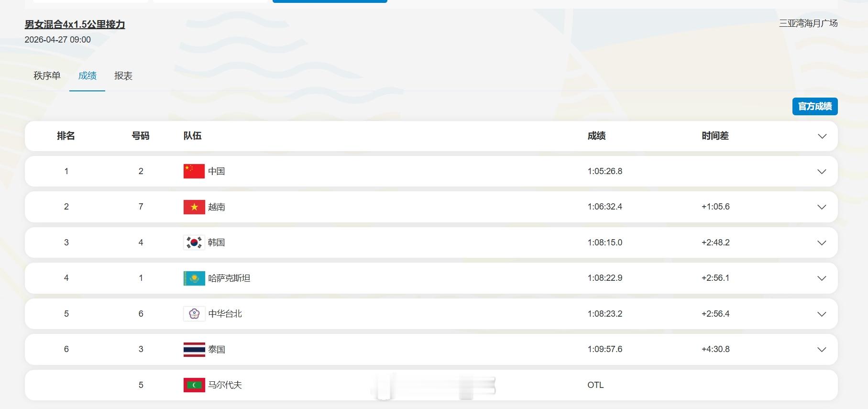Click the result time 1:08:15.0
This screenshot has width=868, height=409.
point(605,243)
